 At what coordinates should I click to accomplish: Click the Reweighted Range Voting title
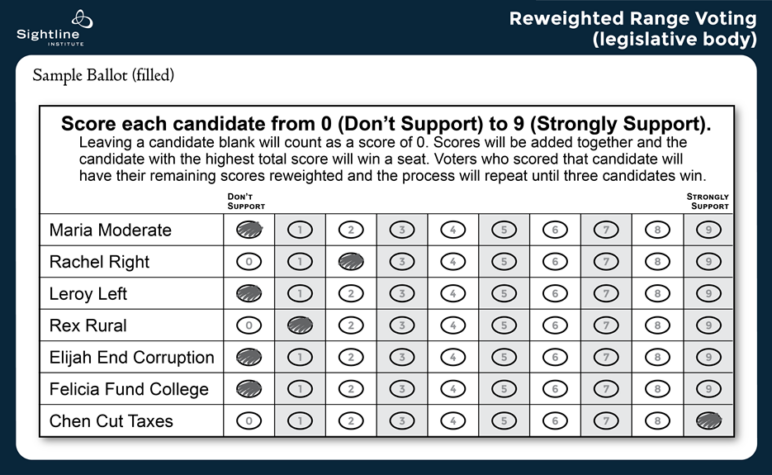632,29
